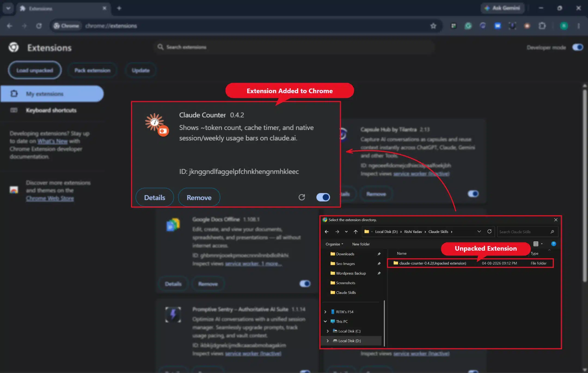Screen dimensions: 588x373
Task: Open Keyboard shortcuts in sidebar
Action: (x=51, y=110)
